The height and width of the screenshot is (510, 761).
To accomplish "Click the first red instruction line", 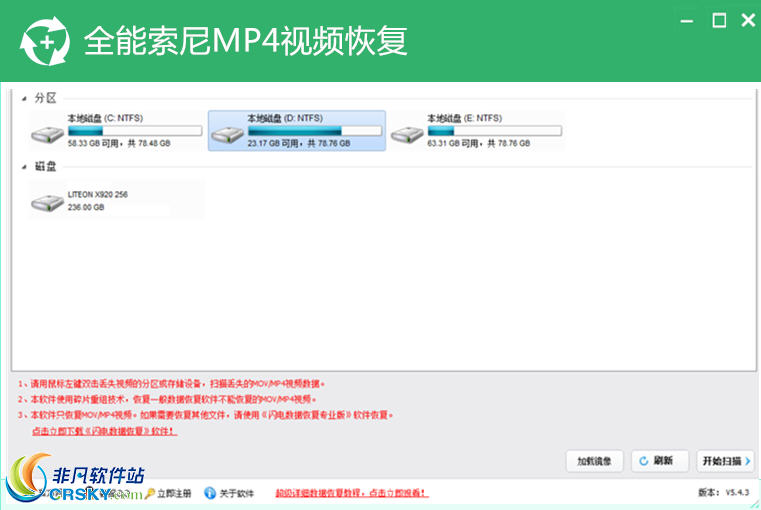I will [171, 384].
